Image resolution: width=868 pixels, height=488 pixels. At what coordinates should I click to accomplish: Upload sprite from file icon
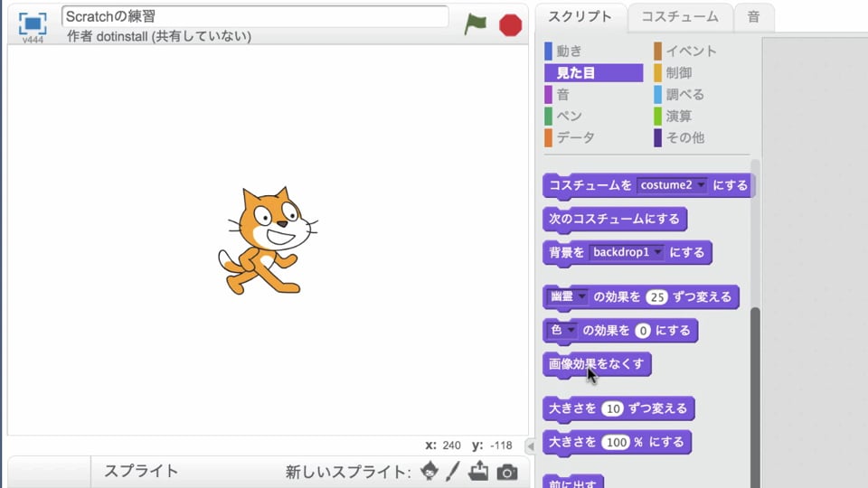click(x=478, y=472)
